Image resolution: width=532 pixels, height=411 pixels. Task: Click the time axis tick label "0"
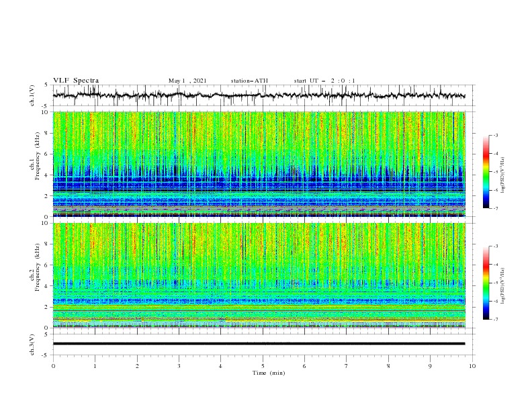pyautogui.click(x=53, y=366)
